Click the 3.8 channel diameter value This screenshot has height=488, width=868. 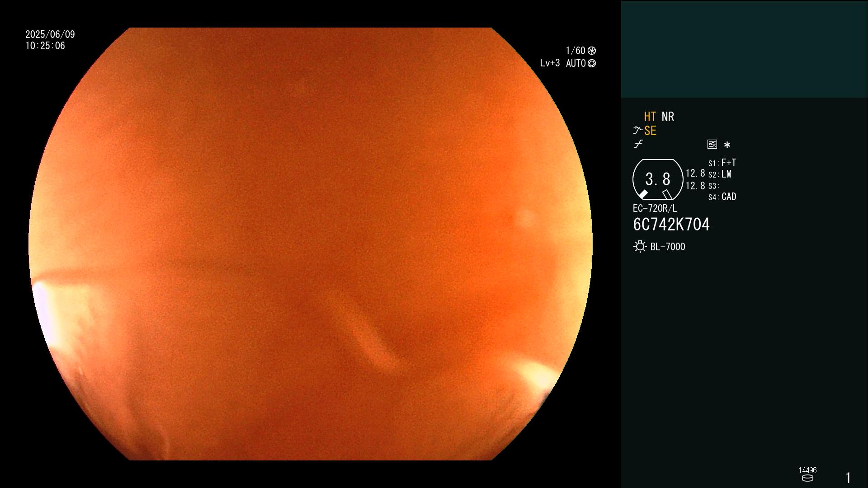[x=658, y=179]
